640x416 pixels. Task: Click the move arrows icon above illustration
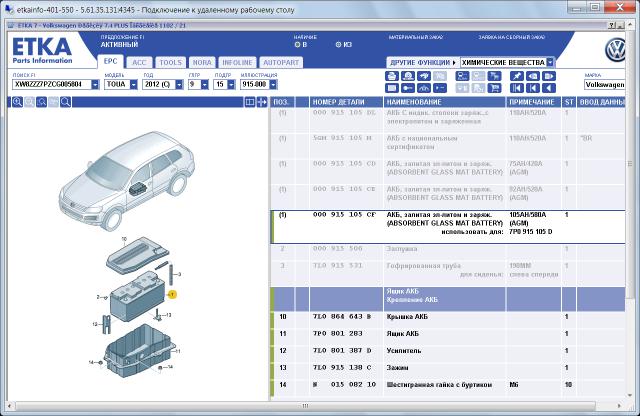262,102
